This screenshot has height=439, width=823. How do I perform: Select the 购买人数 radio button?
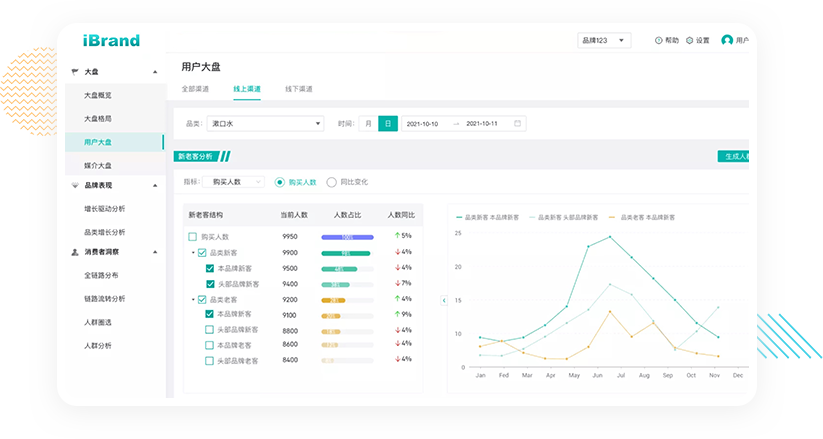[280, 182]
